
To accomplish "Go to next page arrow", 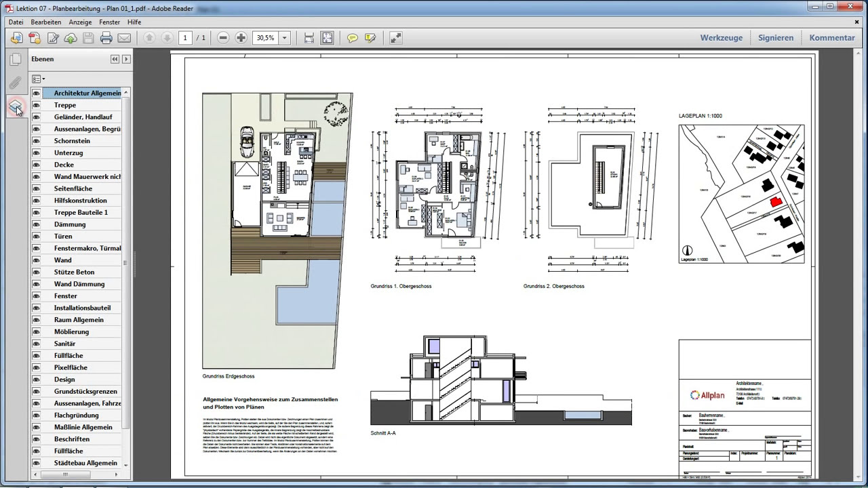I will pos(166,38).
